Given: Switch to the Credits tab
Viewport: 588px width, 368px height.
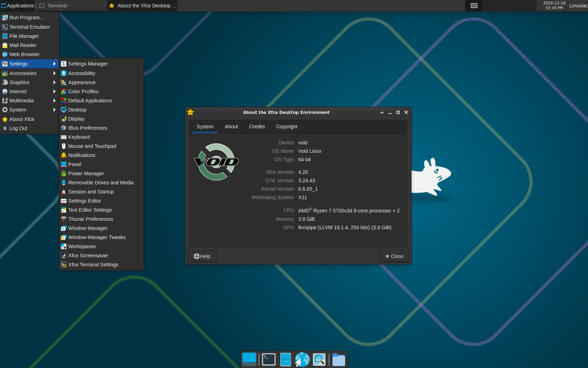Looking at the screenshot, I should [257, 127].
